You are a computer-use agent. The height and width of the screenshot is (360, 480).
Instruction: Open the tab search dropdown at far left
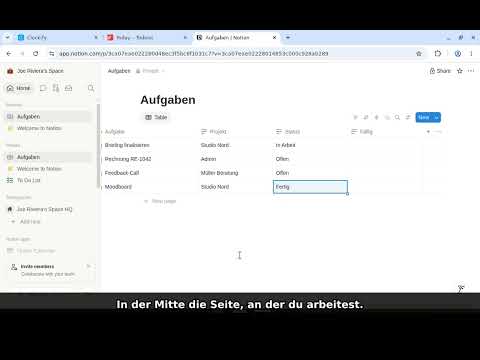[x=7, y=38]
